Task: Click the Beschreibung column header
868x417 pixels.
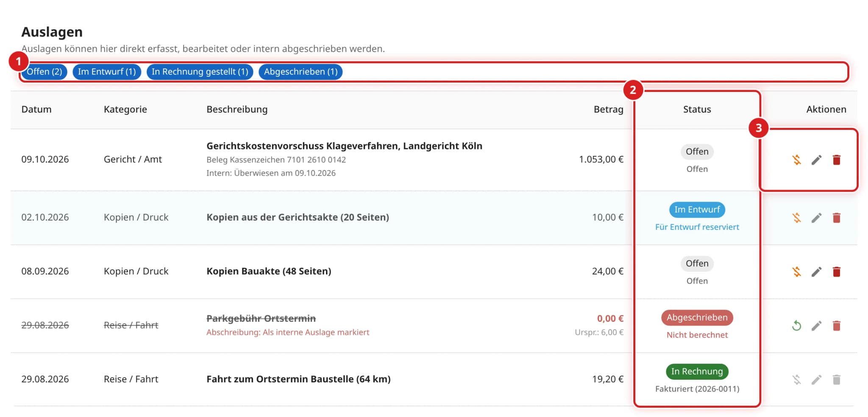Action: (x=237, y=109)
